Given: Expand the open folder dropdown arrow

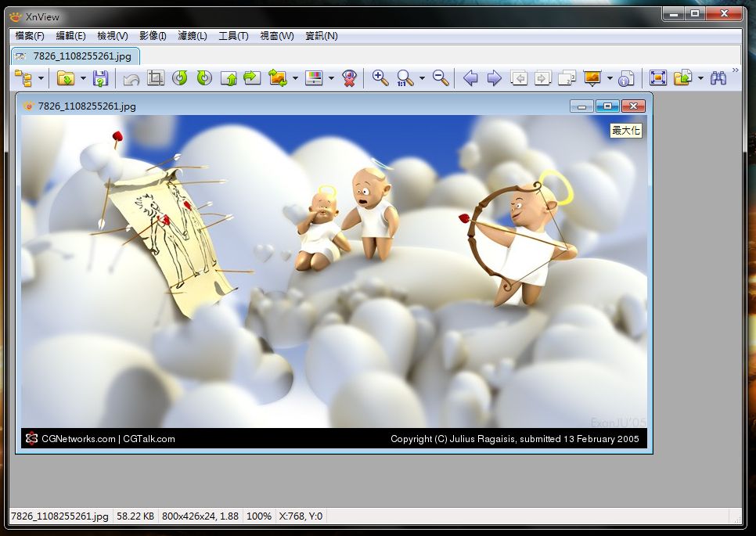Looking at the screenshot, I should [83, 78].
